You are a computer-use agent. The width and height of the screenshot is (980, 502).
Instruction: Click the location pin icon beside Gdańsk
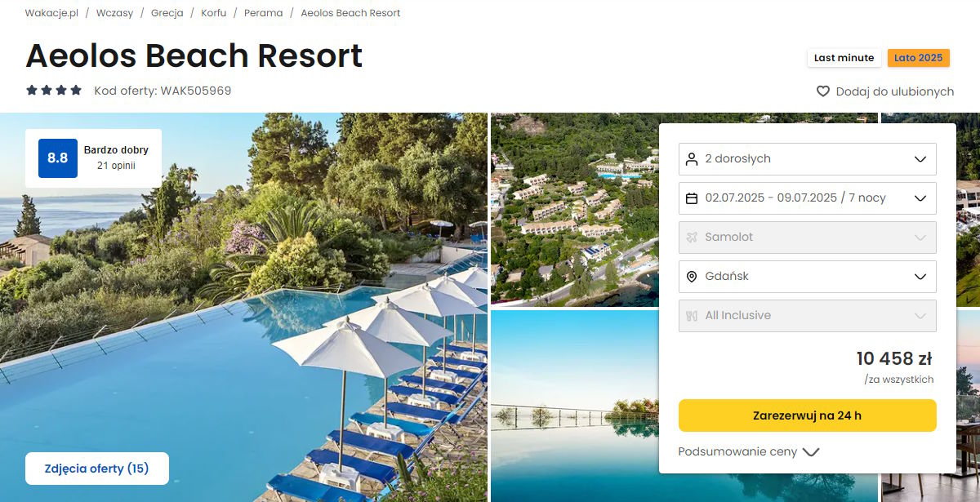click(x=692, y=276)
